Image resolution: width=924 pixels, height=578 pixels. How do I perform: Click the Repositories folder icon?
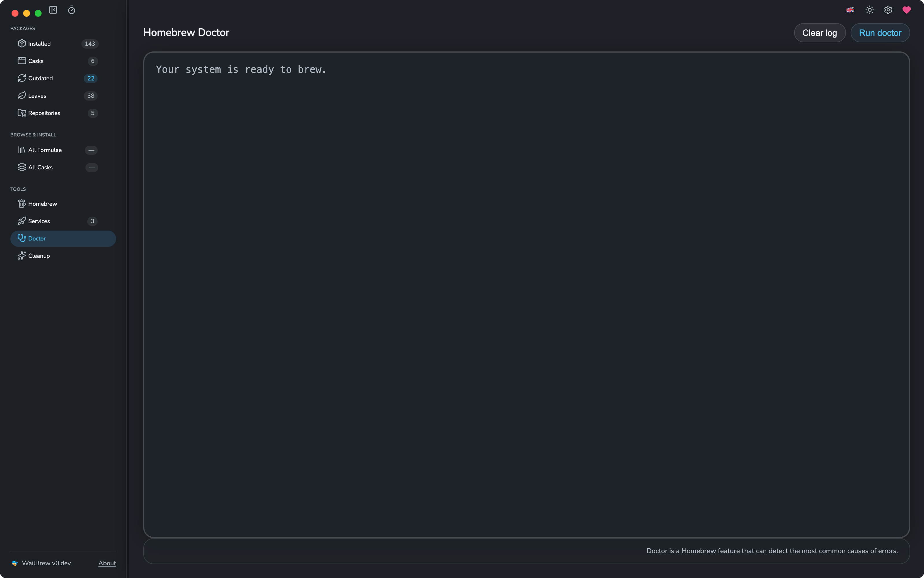coord(22,113)
